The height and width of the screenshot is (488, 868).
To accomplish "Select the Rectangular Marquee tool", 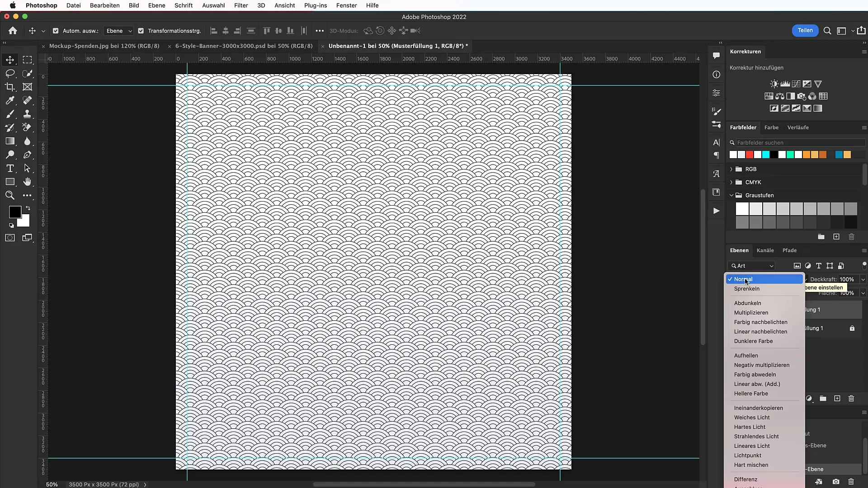I will tap(28, 60).
